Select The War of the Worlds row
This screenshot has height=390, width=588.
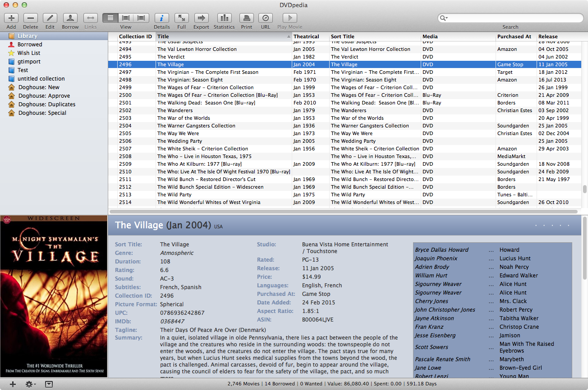[345, 118]
